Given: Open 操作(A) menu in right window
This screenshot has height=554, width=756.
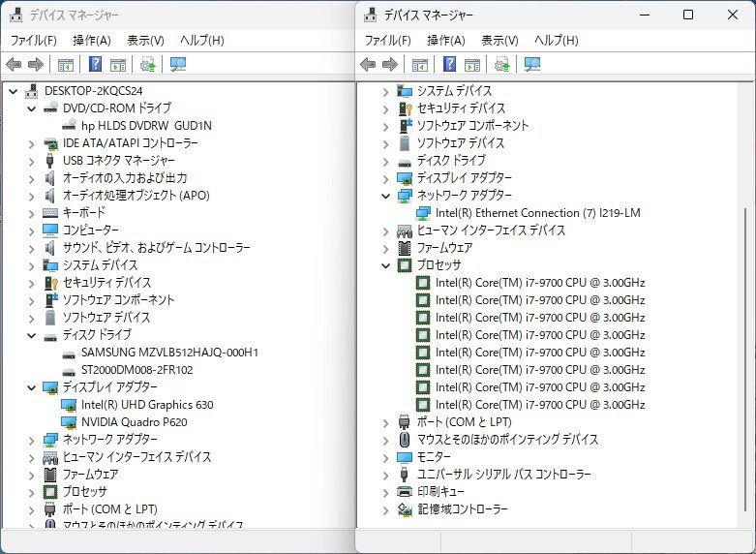Looking at the screenshot, I should 446,41.
